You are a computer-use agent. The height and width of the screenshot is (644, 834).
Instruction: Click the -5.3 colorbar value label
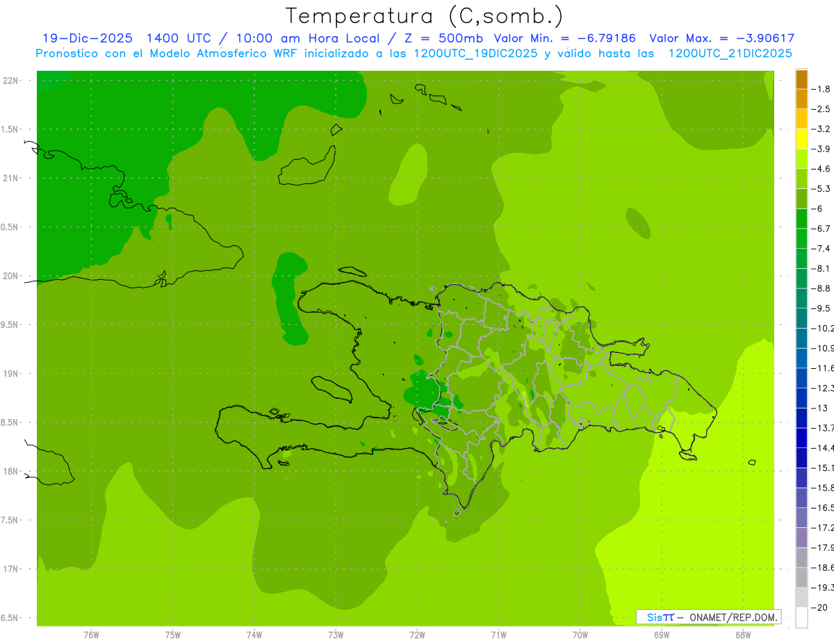click(821, 189)
